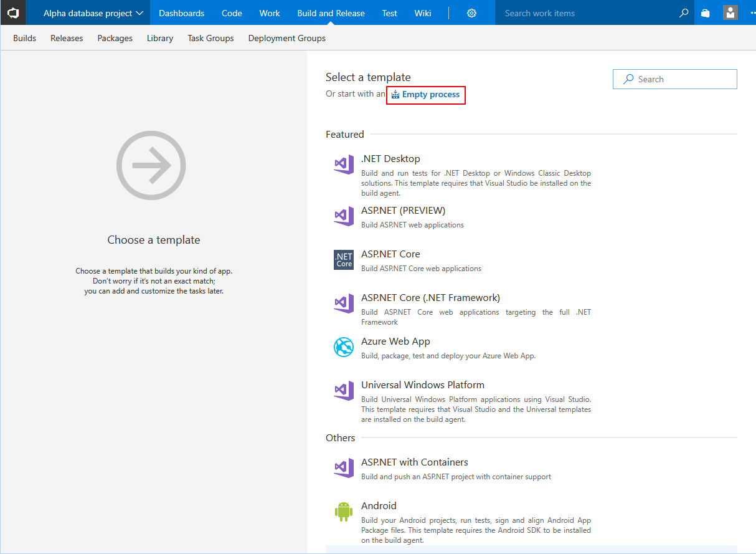Select the ASP.NET (PREVIEW) template title
Image resolution: width=756 pixels, height=554 pixels.
point(404,211)
